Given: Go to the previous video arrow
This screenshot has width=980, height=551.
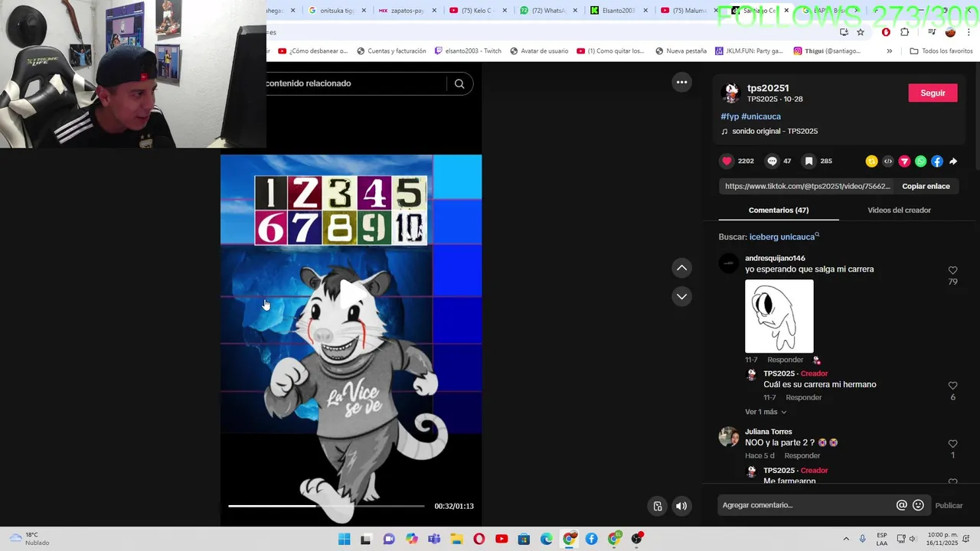Looking at the screenshot, I should 681,268.
